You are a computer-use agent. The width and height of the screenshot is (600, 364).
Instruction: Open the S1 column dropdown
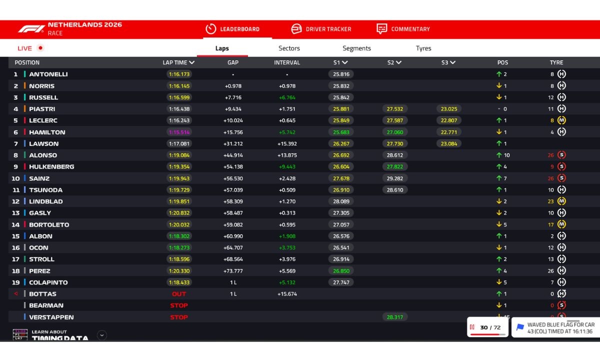(345, 63)
